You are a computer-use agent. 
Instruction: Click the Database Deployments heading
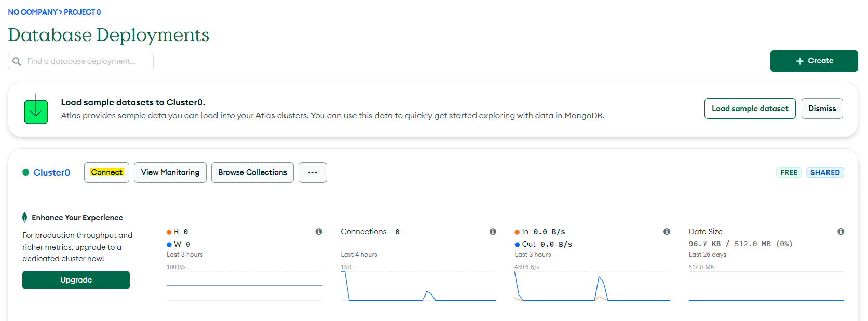[108, 35]
